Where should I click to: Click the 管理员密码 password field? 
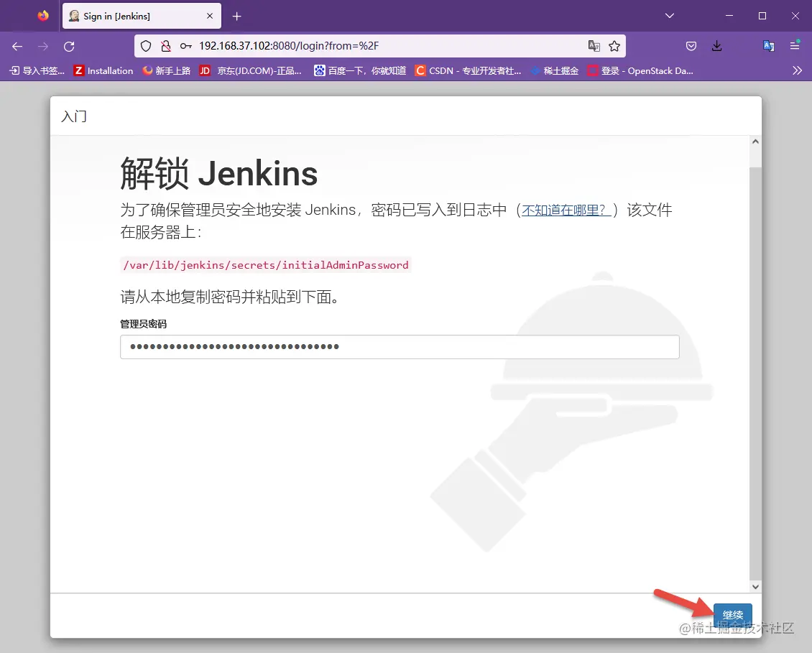click(400, 346)
